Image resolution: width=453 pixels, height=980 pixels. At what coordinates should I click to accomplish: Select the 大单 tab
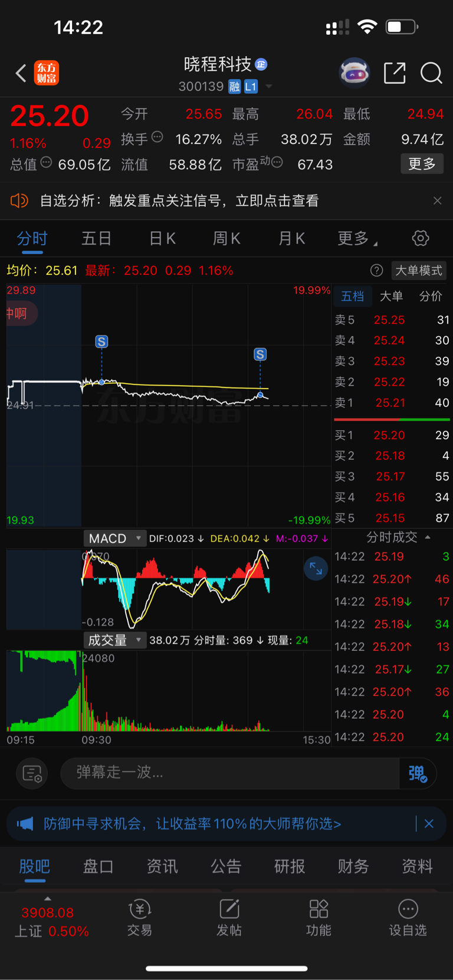[x=391, y=296]
